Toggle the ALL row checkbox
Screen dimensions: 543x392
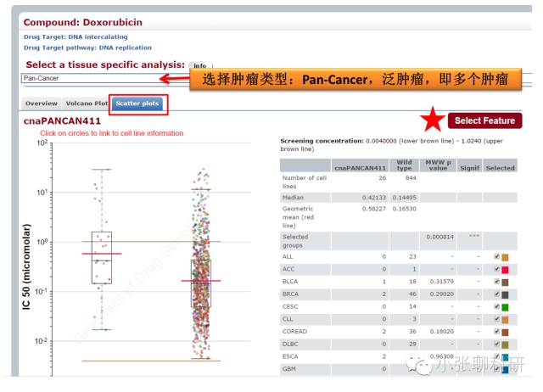pyautogui.click(x=497, y=256)
